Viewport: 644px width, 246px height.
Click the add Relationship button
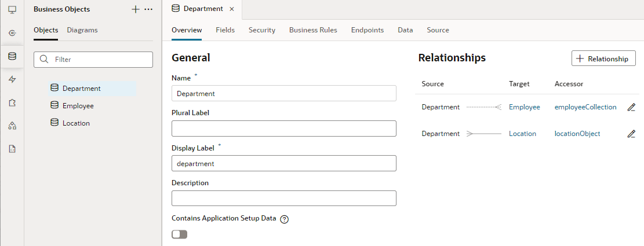click(603, 58)
